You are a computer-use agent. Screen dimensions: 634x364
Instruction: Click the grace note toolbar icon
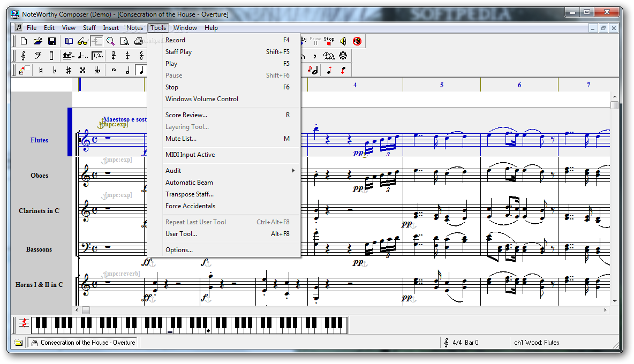tap(313, 70)
